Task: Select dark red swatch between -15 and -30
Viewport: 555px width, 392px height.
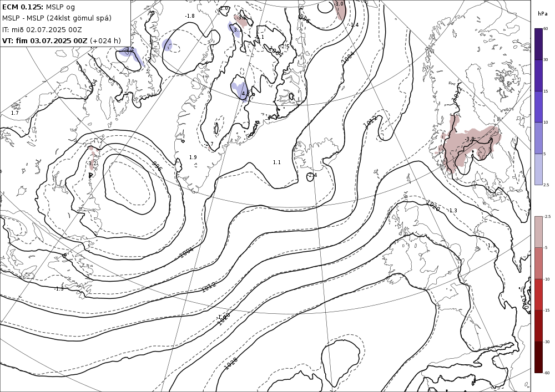Action: (x=538, y=325)
